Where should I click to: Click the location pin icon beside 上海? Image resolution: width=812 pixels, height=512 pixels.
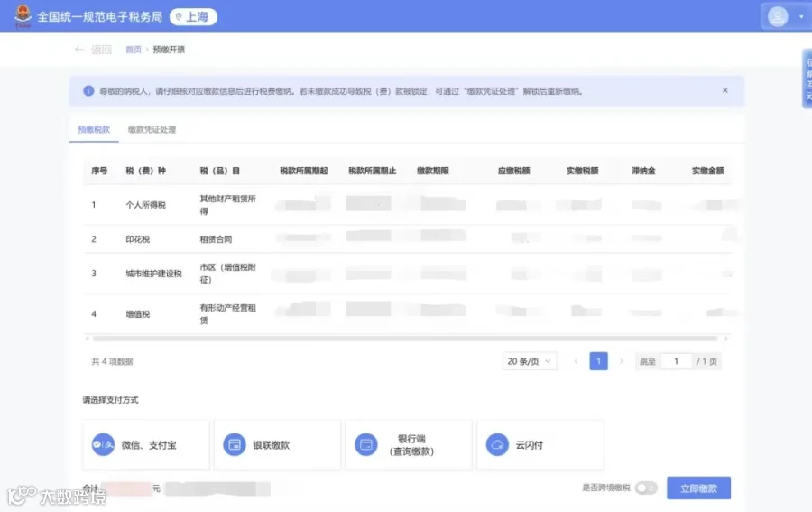[179, 17]
